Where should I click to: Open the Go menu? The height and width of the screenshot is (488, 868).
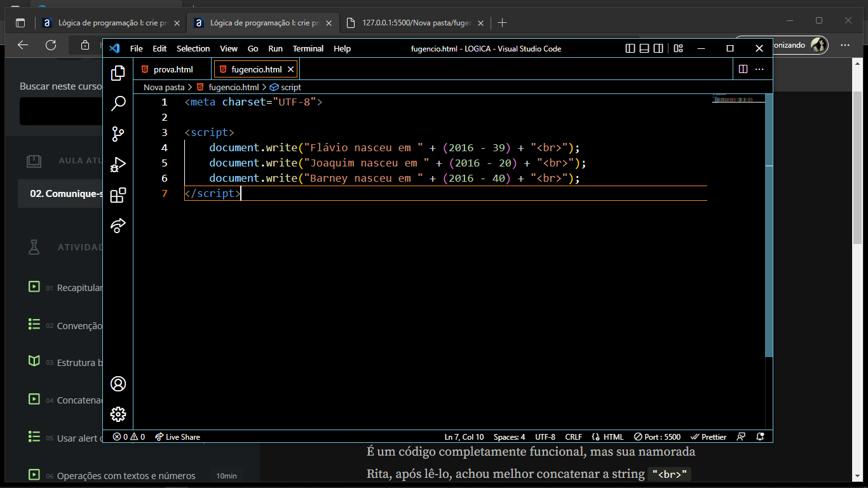click(253, 48)
